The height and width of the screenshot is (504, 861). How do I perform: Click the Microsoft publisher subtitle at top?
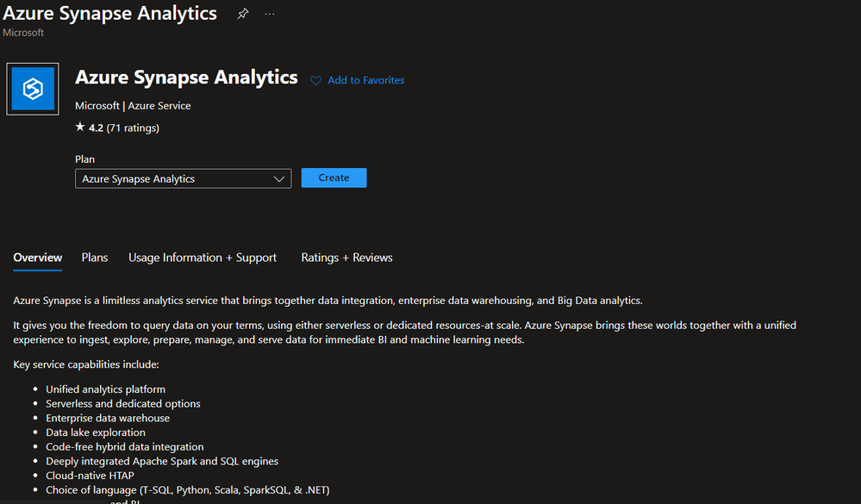(23, 33)
